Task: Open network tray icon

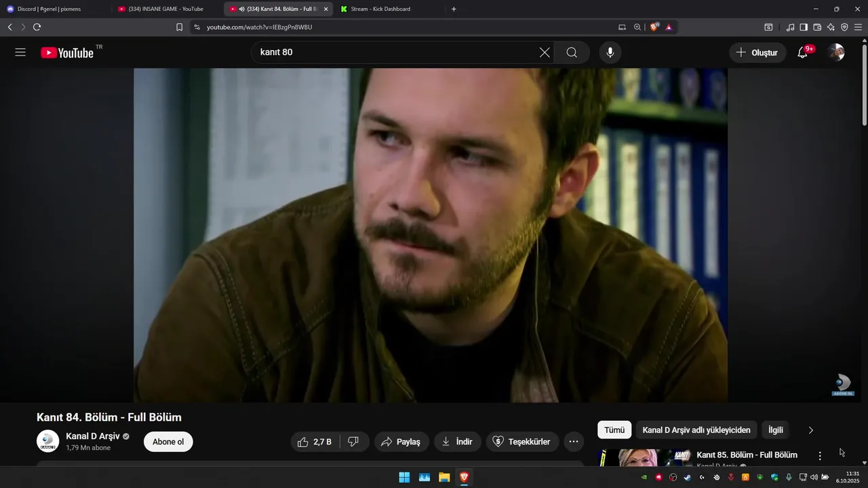Action: [x=803, y=477]
